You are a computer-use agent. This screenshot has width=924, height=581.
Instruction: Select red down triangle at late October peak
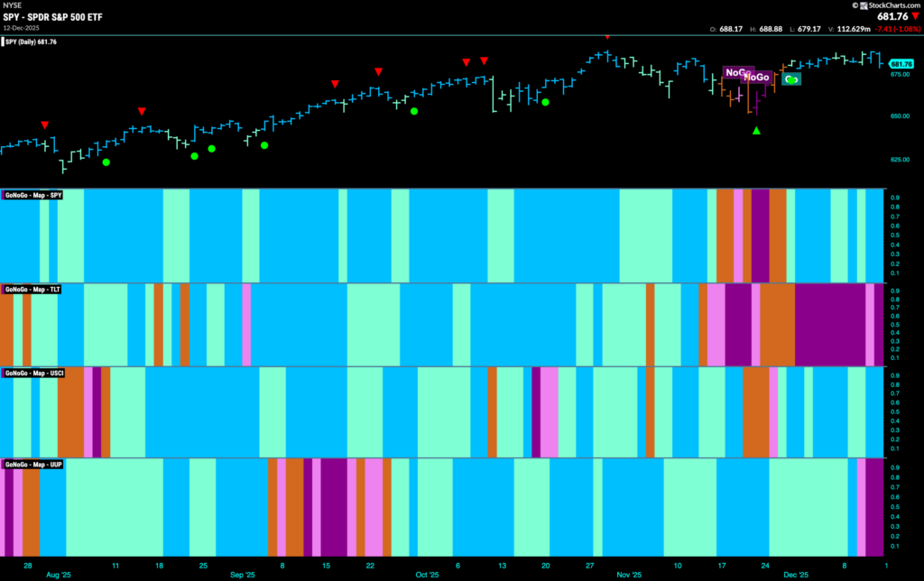click(x=607, y=38)
